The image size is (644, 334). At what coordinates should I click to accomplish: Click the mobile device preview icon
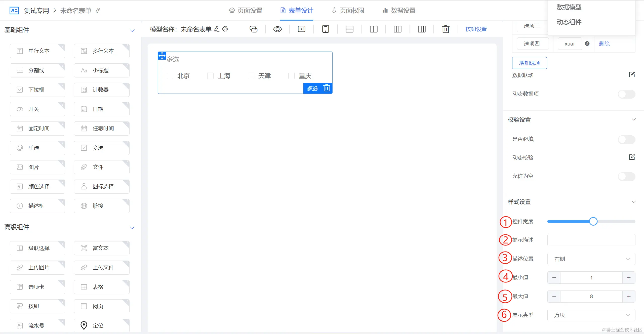pyautogui.click(x=326, y=29)
